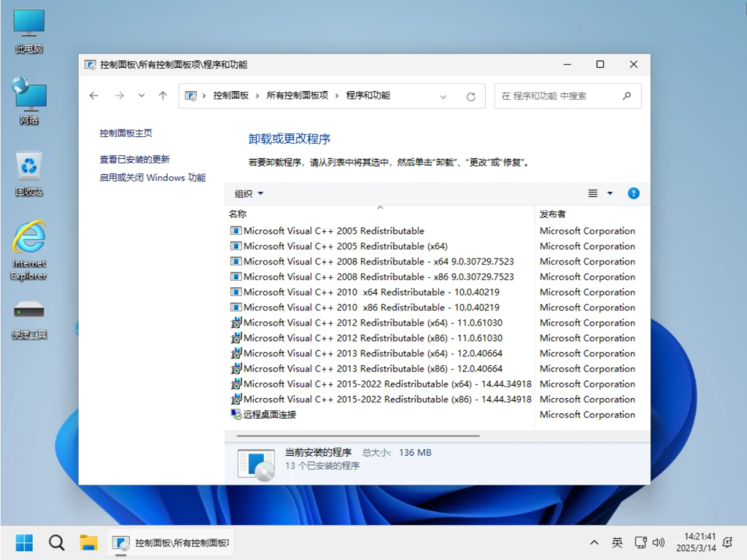Open 控制面板主页 link
The image size is (747, 560).
(125, 133)
